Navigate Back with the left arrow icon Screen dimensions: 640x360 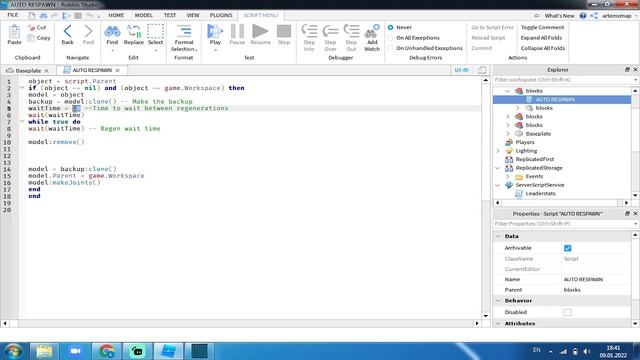click(67, 31)
